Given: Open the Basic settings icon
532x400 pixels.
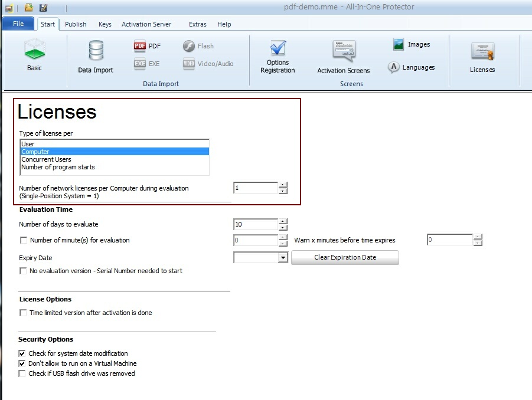Looking at the screenshot, I should pyautogui.click(x=34, y=51).
